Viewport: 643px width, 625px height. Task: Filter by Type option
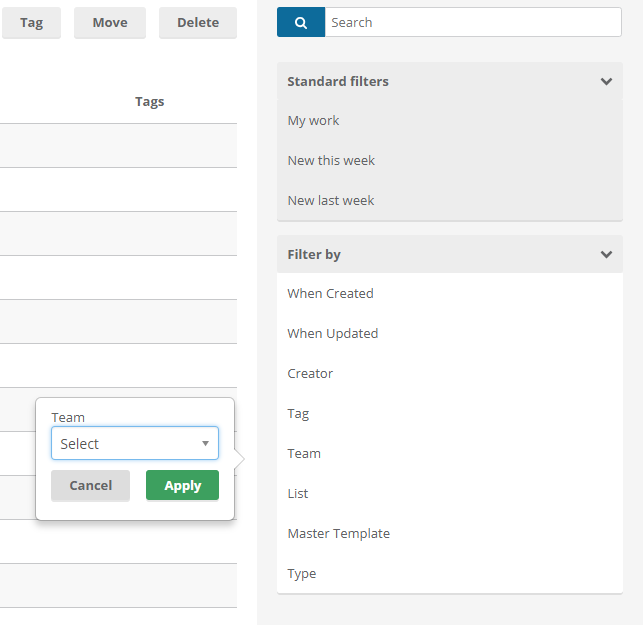pos(302,574)
